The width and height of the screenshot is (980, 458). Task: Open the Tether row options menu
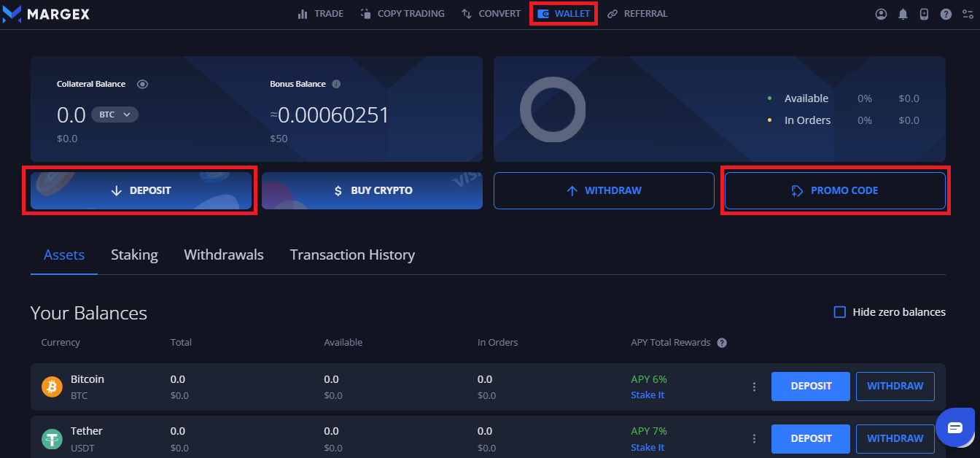point(754,438)
